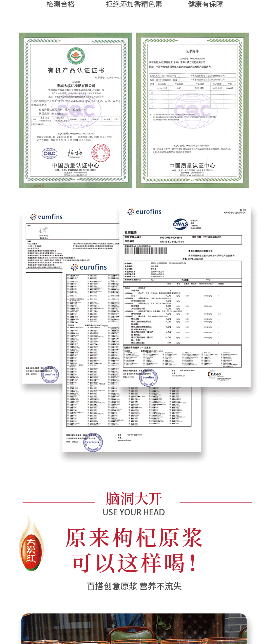This screenshot has height=644, width=268.
Task: Click report number AR-19-SU-058277-04 at page top
Action: (234, 213)
